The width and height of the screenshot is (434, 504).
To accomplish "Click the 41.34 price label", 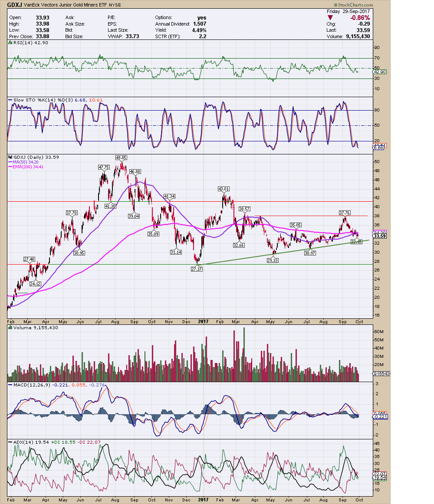I will coord(170,196).
